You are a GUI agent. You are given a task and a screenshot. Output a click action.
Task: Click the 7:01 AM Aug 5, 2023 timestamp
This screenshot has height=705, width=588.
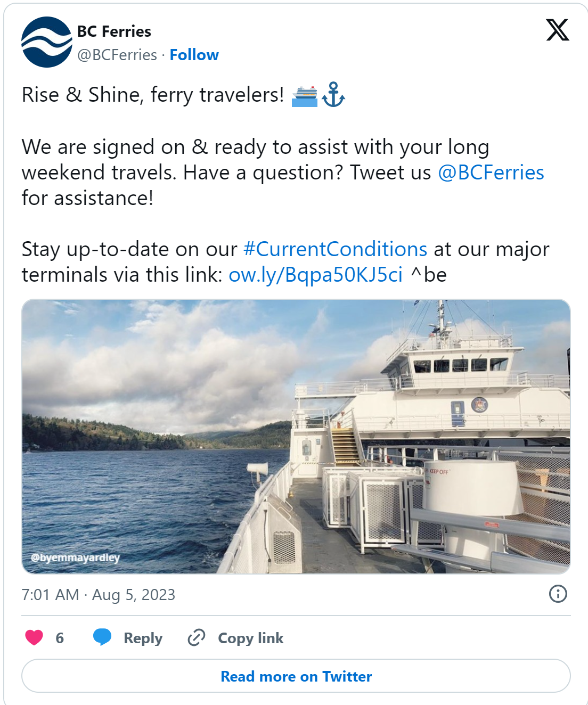99,594
